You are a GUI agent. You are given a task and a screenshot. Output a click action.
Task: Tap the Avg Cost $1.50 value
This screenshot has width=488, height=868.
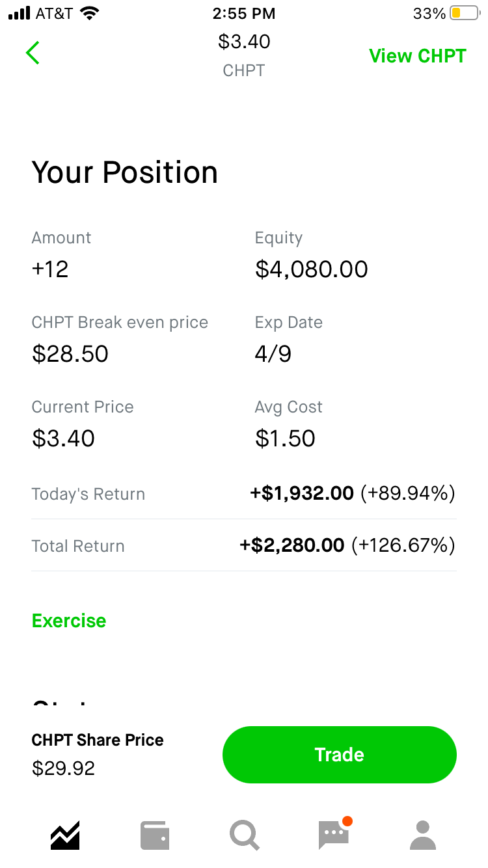(x=286, y=439)
